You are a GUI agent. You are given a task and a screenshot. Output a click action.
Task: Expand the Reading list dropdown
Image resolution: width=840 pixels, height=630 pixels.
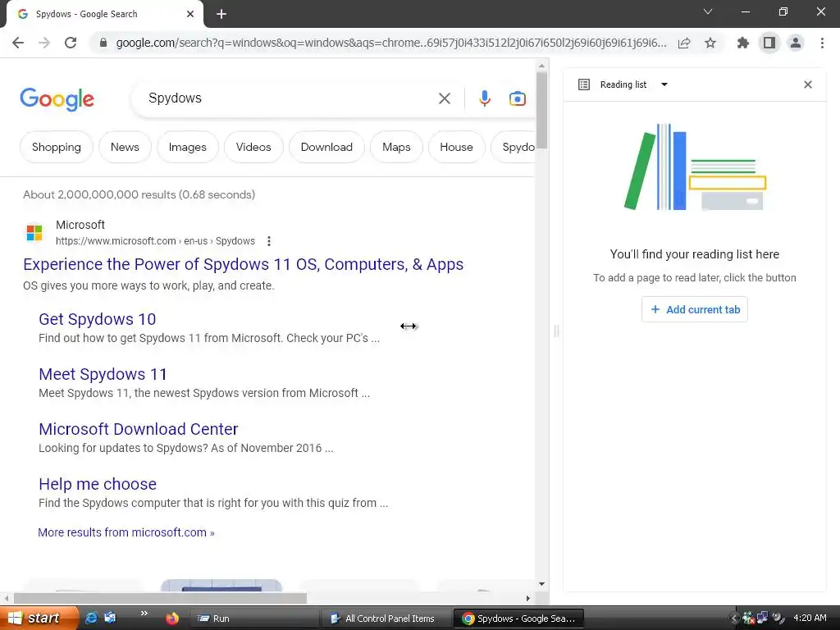click(x=664, y=84)
